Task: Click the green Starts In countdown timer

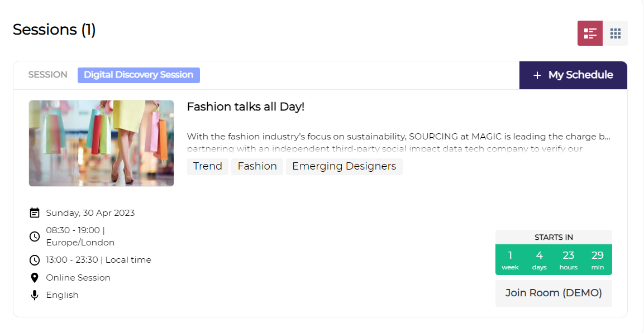Action: pos(553,259)
